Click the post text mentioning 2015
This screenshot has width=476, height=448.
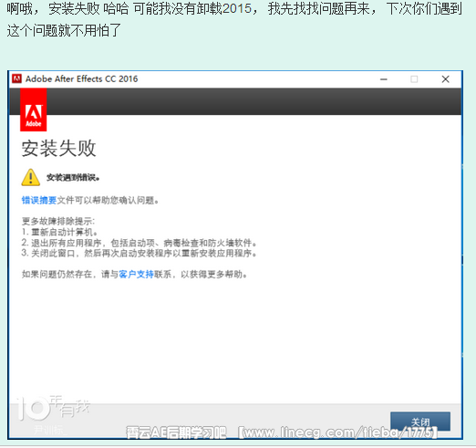pos(234,19)
